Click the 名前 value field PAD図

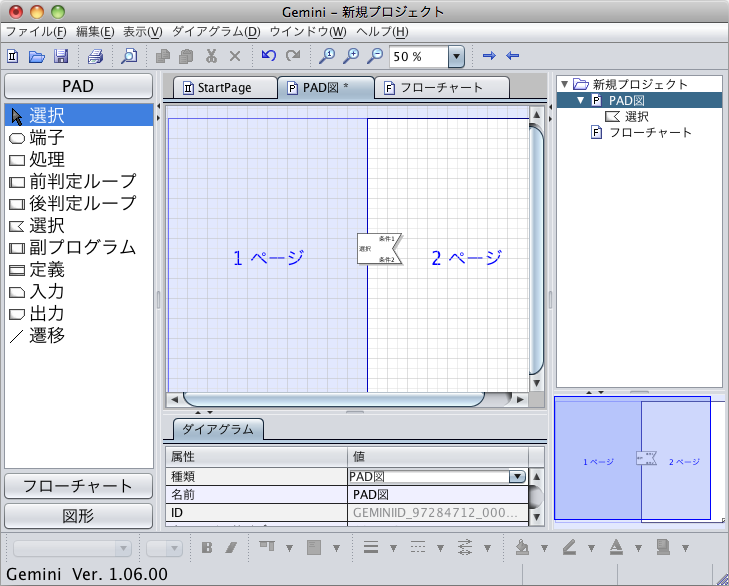pos(437,494)
